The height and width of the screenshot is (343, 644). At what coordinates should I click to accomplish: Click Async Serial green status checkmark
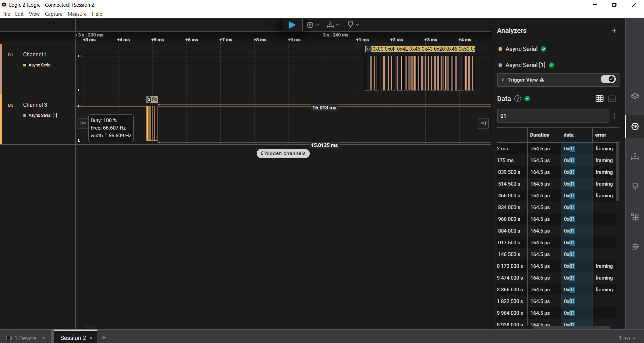(544, 49)
